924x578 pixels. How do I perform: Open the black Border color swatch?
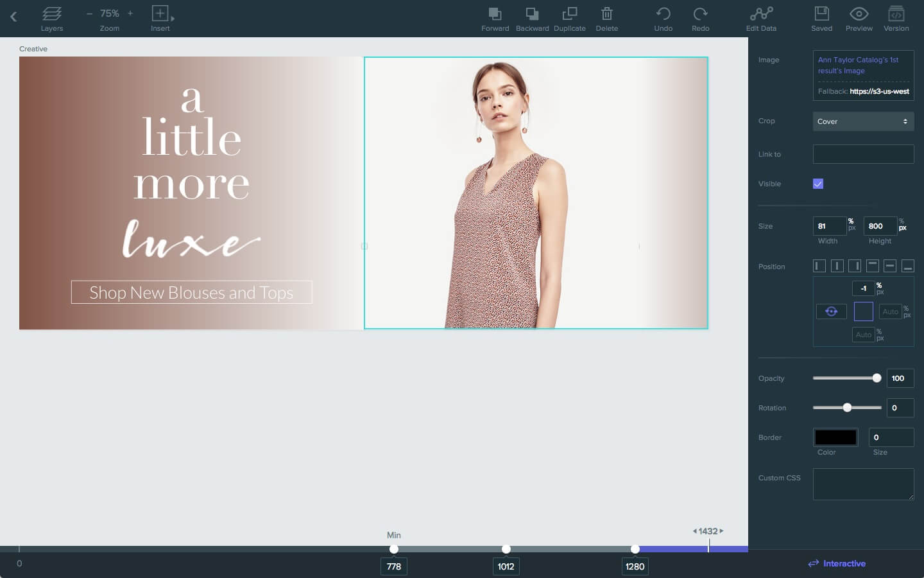(835, 437)
